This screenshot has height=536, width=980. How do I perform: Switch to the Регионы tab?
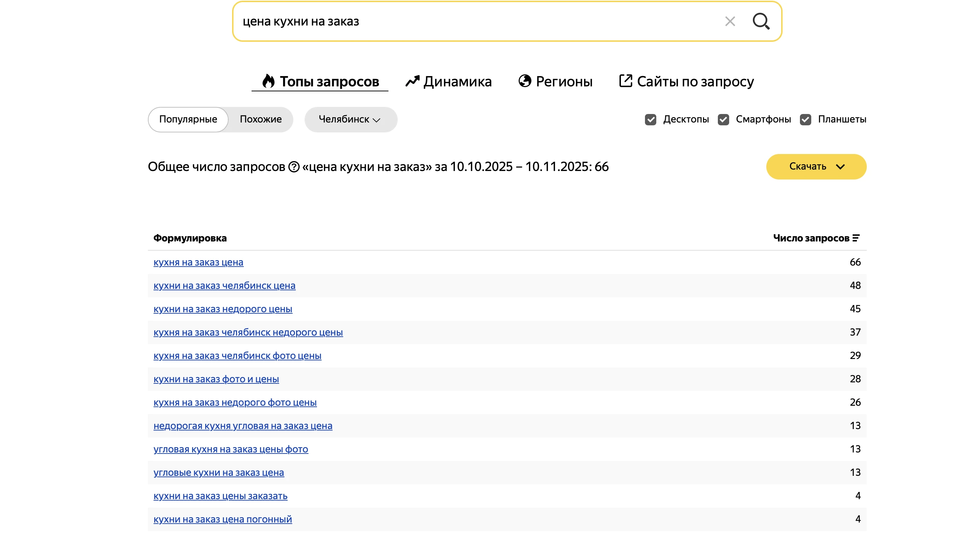click(x=564, y=81)
